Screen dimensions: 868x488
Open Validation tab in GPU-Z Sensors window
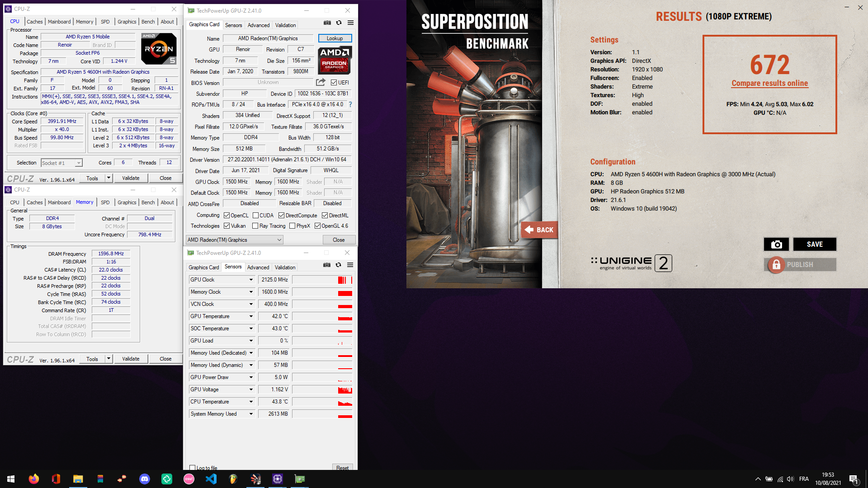pos(285,267)
